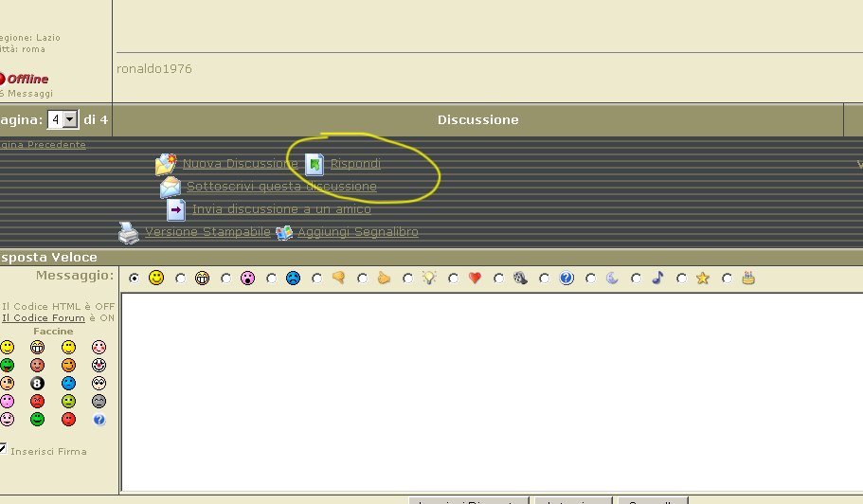Click Invia discussione a un amico
The width and height of the screenshot is (863, 504).
281,209
